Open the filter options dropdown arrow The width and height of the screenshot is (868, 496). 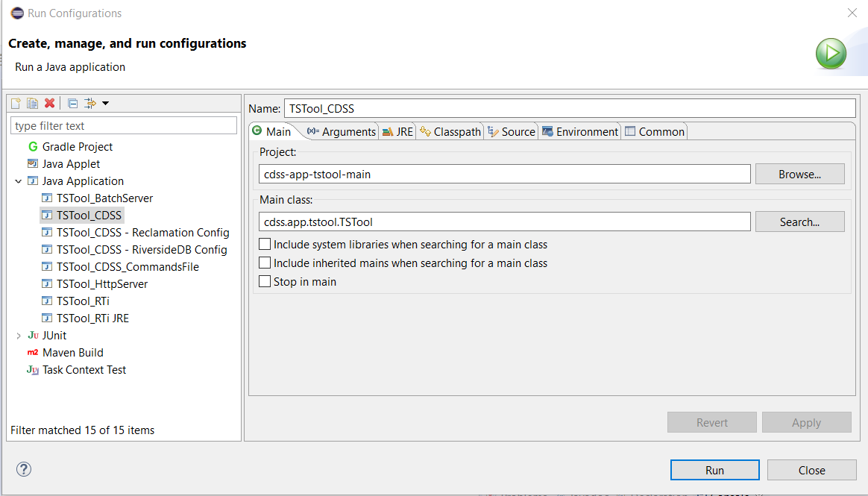coord(105,103)
